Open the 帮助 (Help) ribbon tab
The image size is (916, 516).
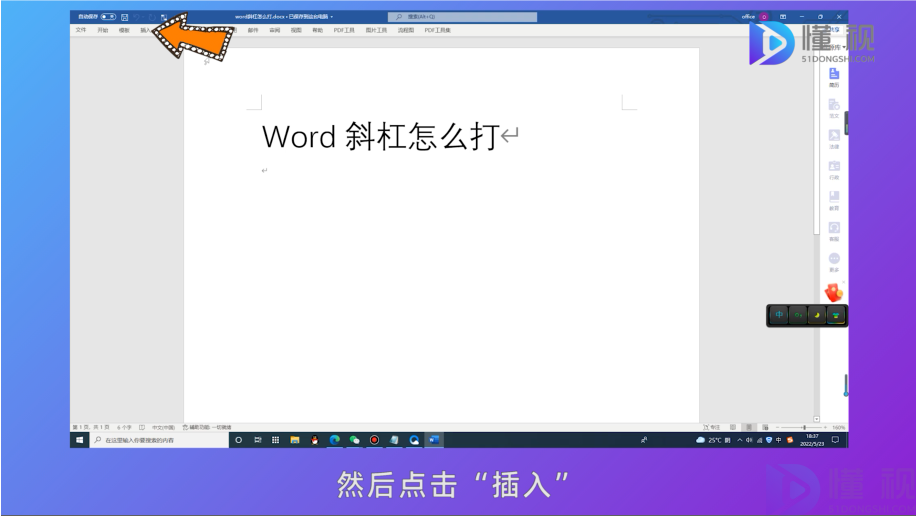pos(317,30)
